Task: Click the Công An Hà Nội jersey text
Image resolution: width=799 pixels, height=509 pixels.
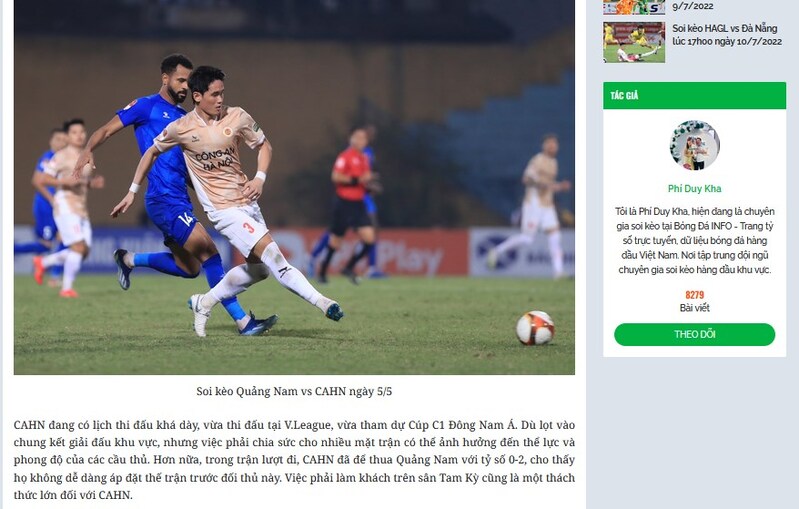Action: [x=215, y=158]
